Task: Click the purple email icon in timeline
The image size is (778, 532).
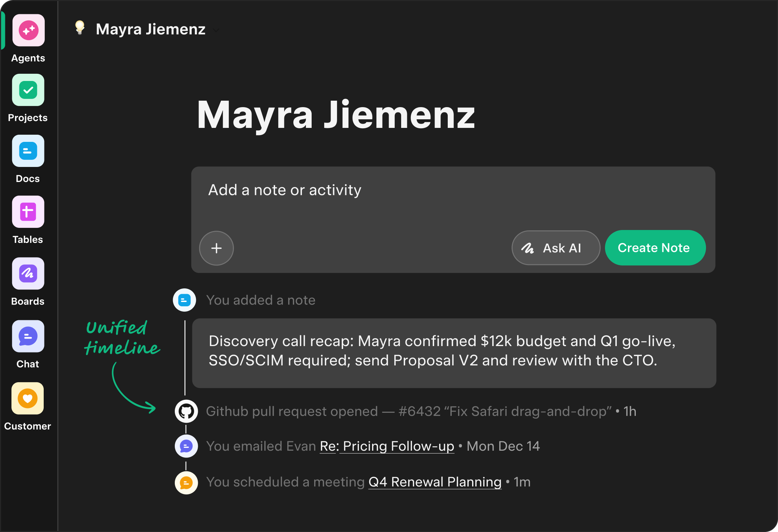Action: click(186, 446)
